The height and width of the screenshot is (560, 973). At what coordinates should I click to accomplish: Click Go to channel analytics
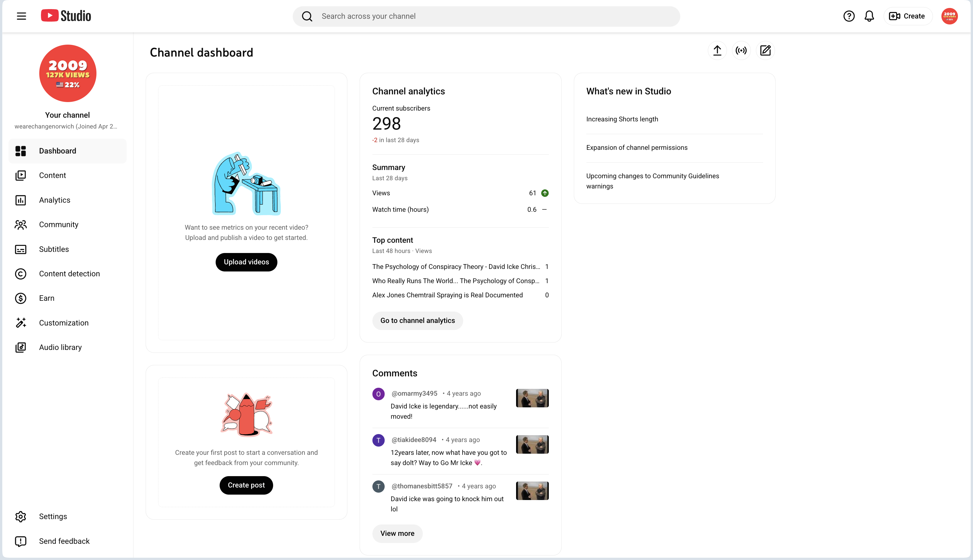coord(418,321)
